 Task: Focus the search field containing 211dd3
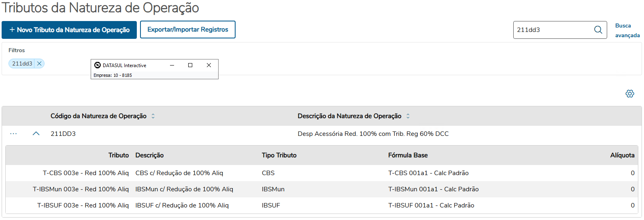pos(553,30)
